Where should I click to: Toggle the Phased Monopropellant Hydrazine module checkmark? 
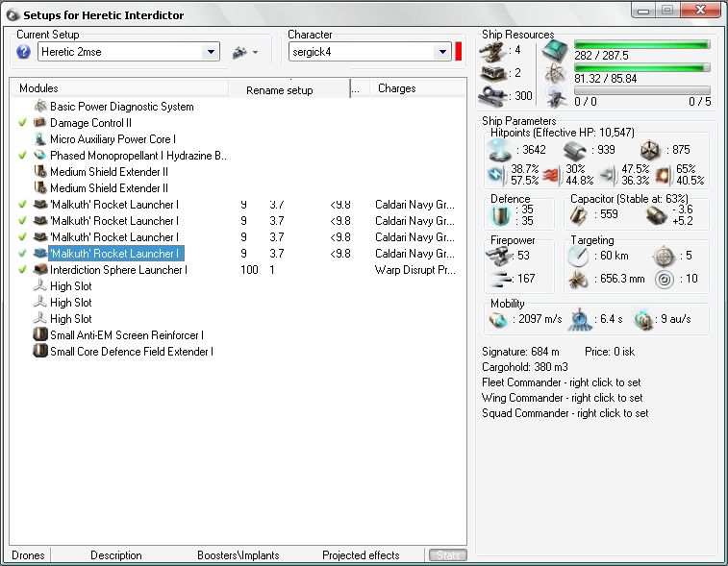click(22, 156)
